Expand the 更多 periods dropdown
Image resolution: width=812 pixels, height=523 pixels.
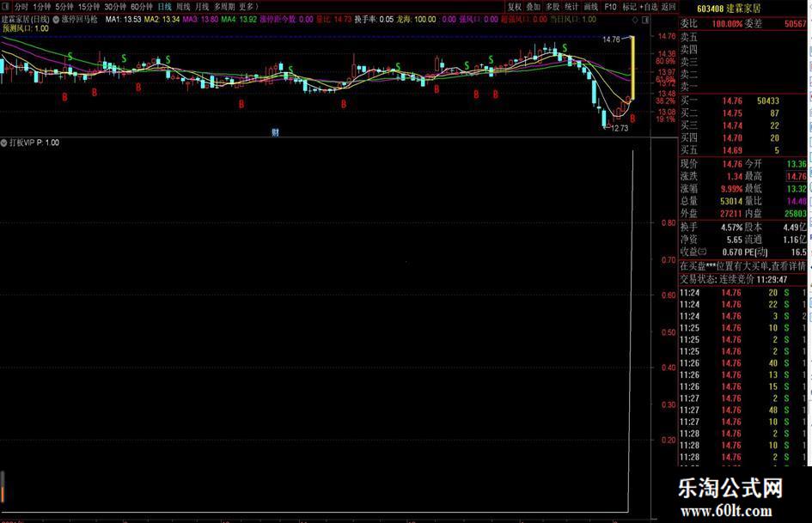248,7
